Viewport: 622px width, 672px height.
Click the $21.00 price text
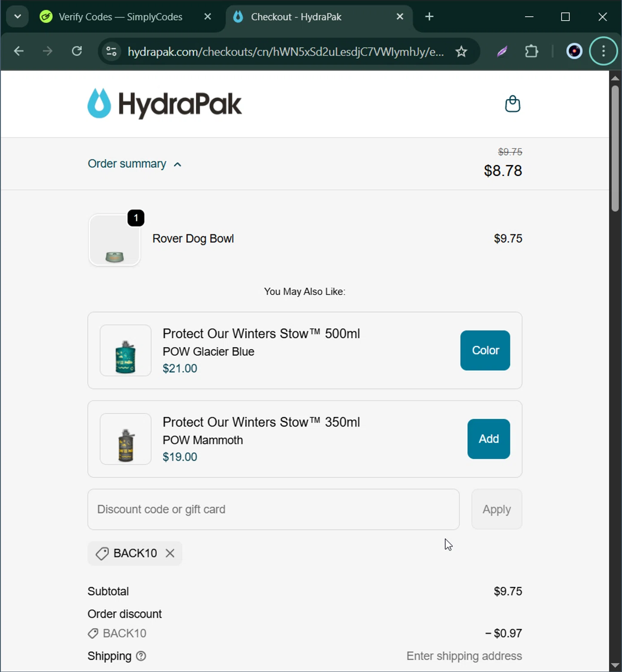180,369
